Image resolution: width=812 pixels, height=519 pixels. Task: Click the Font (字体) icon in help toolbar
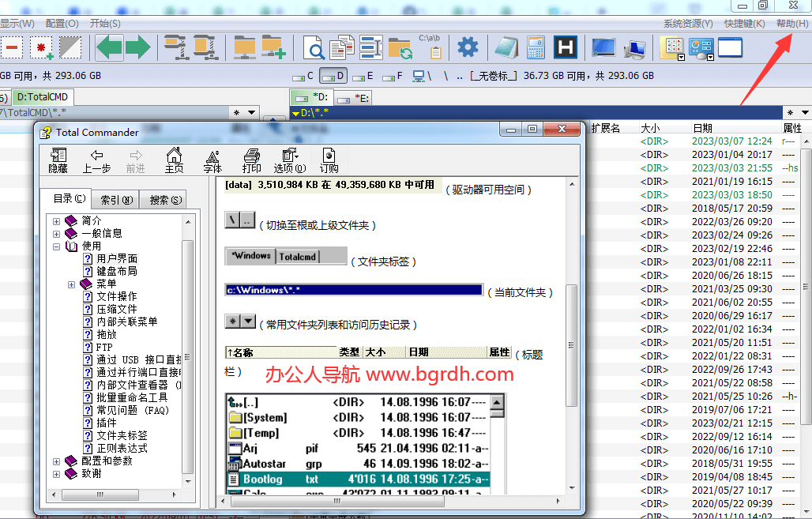click(212, 160)
